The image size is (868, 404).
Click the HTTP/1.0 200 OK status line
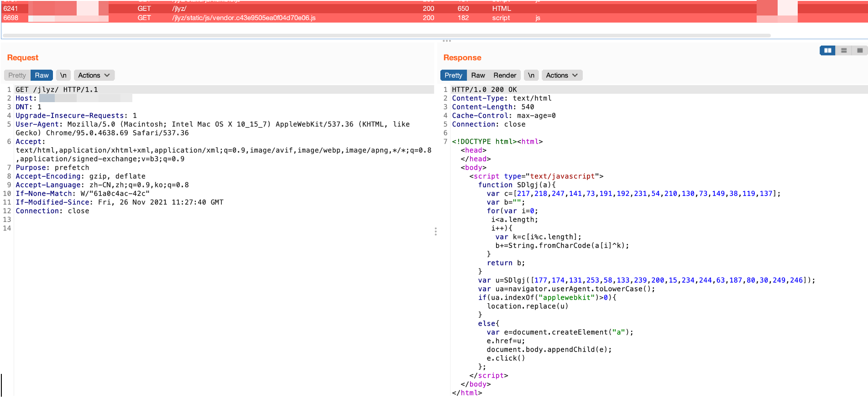coord(484,89)
